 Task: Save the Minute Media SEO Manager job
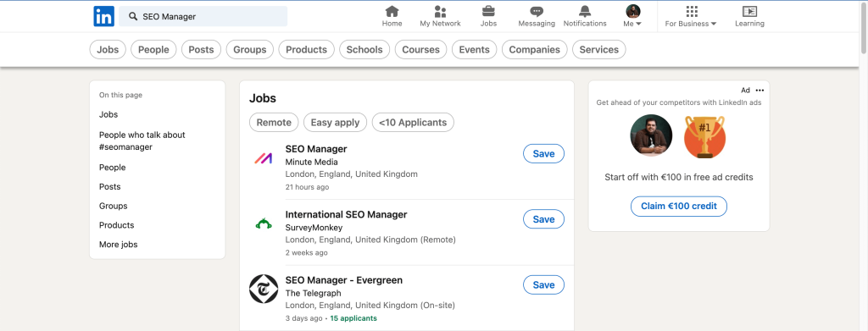point(543,153)
